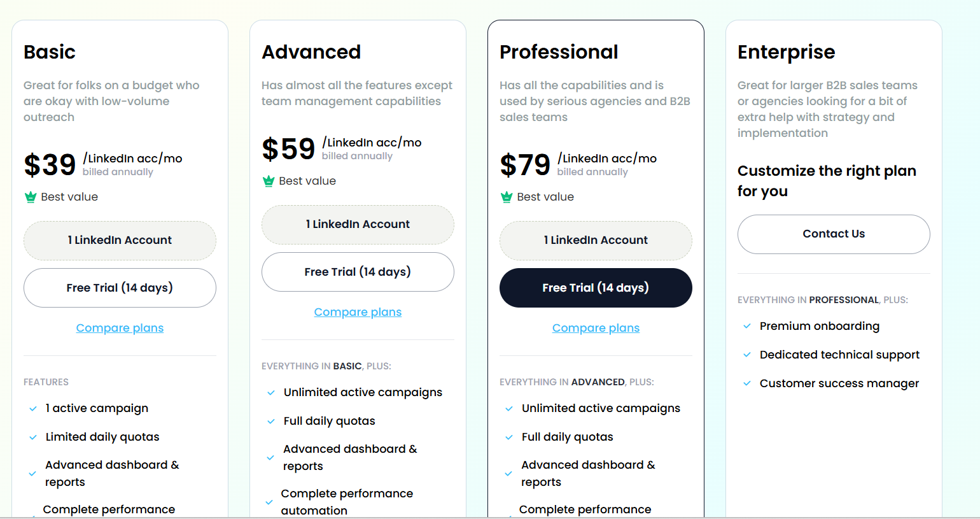
Task: Click checkmark beside Premium onboarding
Action: 747,326
